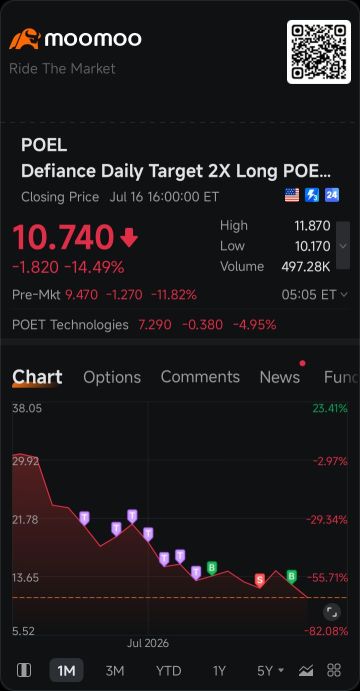Select the YTD chart range
This screenshot has height=691, width=360.
[168, 671]
